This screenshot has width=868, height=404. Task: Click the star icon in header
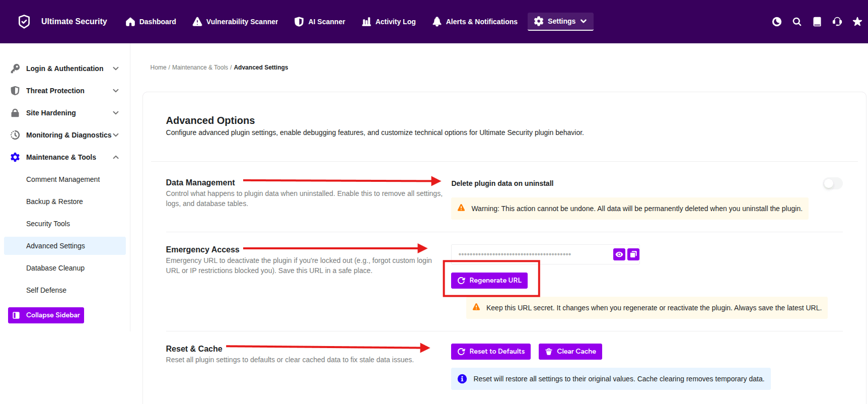[x=857, y=22]
